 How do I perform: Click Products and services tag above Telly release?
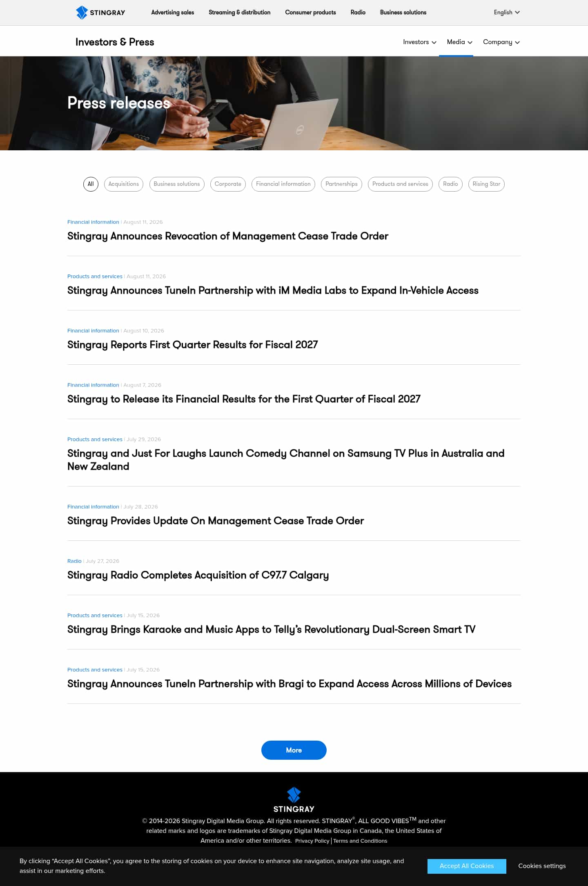[x=95, y=616]
